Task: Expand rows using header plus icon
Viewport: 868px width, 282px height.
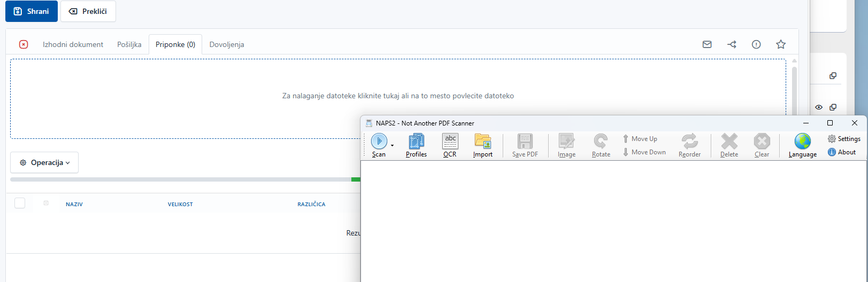Action: pos(46,203)
